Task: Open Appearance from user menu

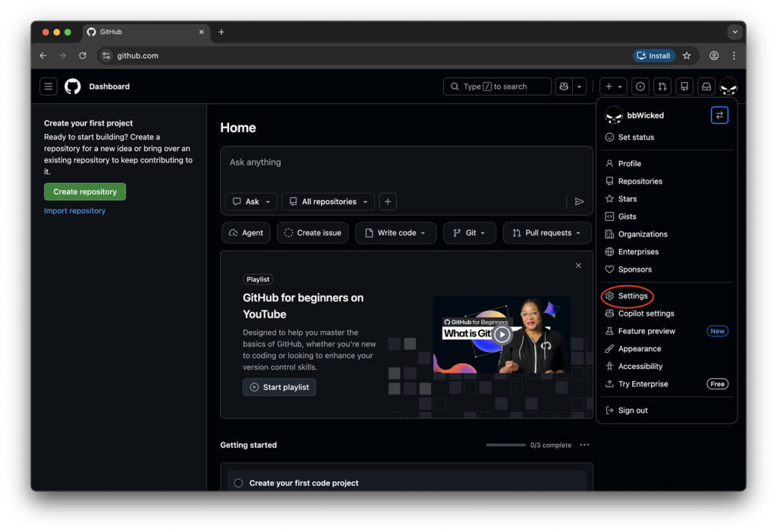Action: click(666, 349)
